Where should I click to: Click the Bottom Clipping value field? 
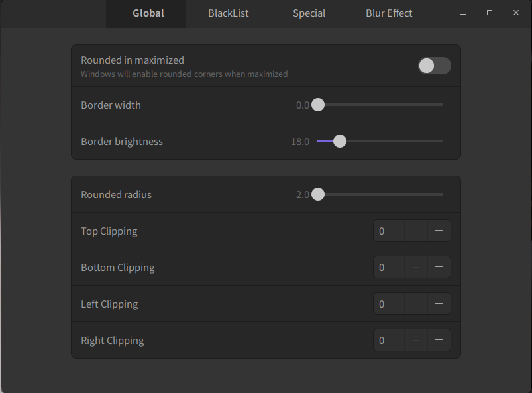tap(389, 267)
